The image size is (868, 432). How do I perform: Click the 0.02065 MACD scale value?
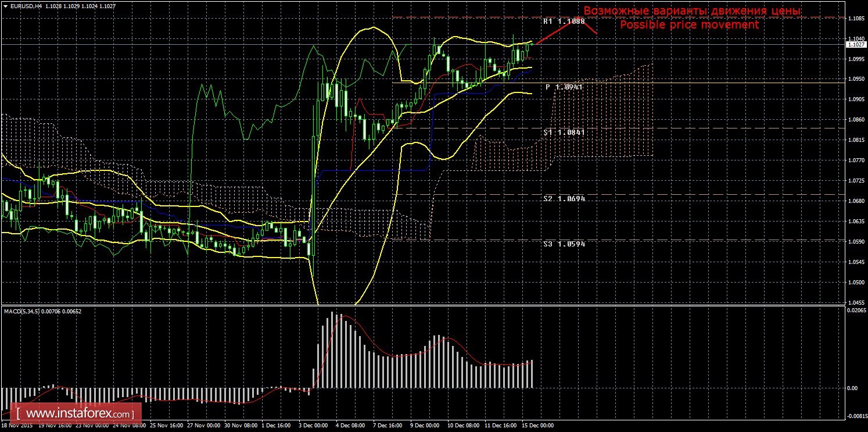[856, 310]
